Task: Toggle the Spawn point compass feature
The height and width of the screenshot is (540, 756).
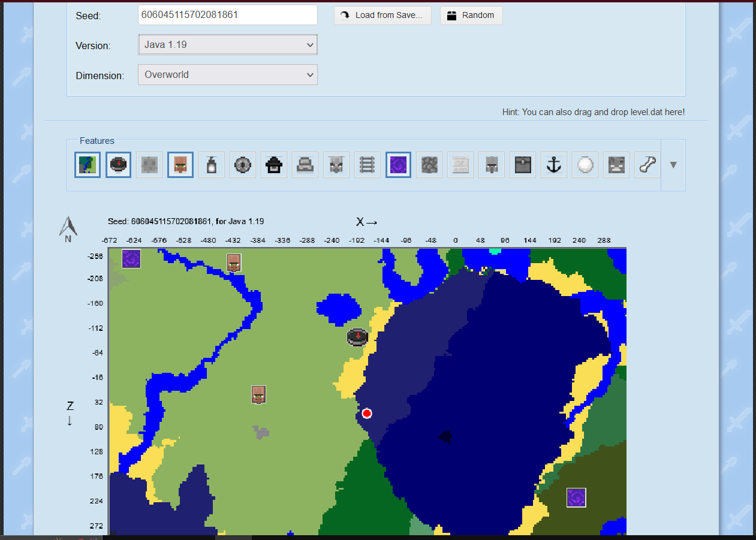Action: pos(118,165)
